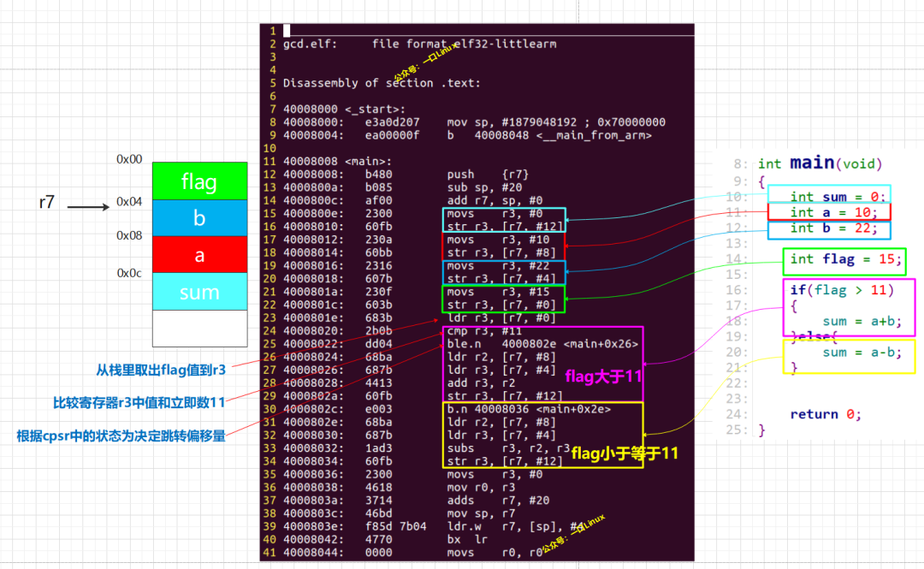This screenshot has height=569, width=924.
Task: Select the 'sum = a-b;' source line
Action: (862, 353)
